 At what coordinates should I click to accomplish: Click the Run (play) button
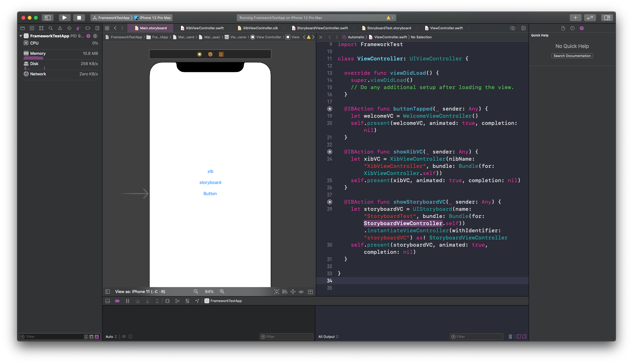[64, 18]
